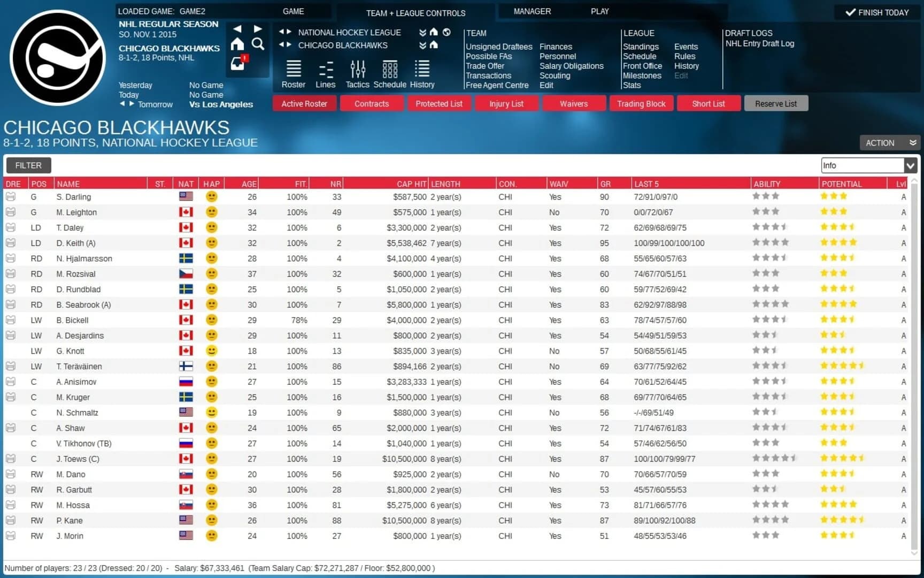Open the Info dropdown above the roster table
The image size is (924, 578).
(x=867, y=165)
